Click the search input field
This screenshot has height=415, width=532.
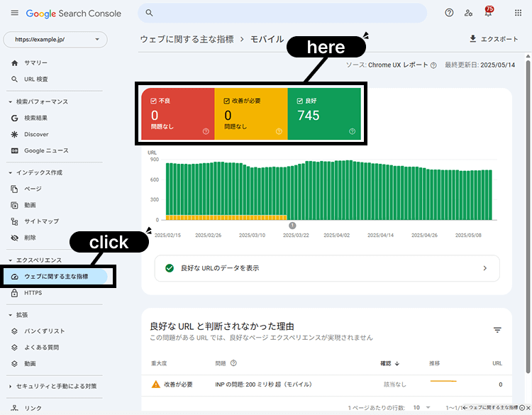coord(282,13)
